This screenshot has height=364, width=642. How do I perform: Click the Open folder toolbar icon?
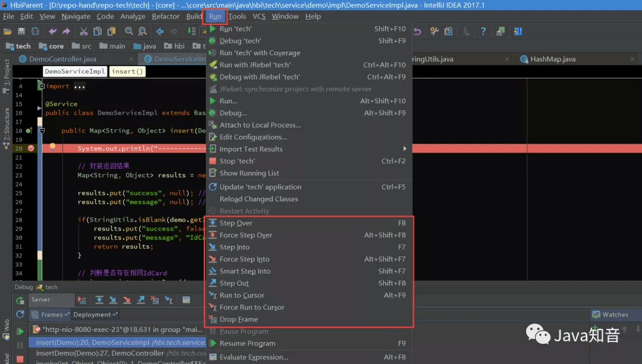pos(7,31)
